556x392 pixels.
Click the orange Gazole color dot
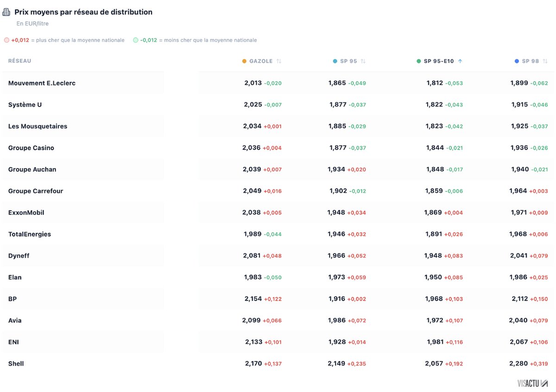click(x=244, y=61)
